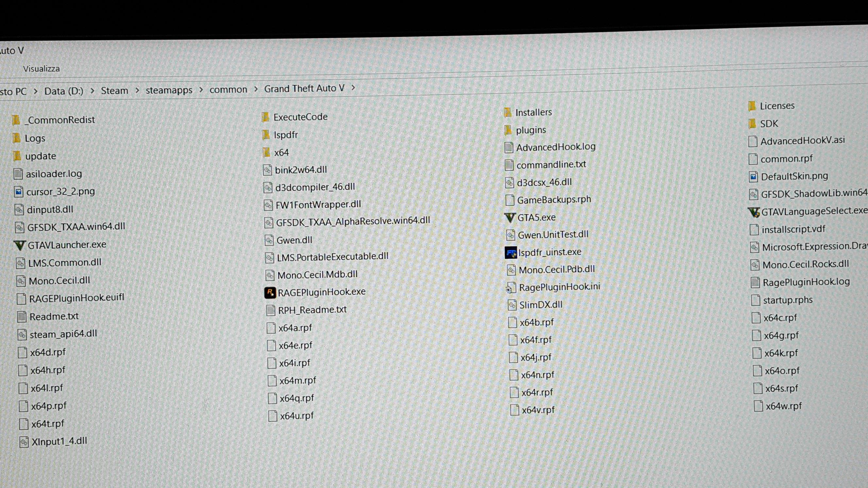The height and width of the screenshot is (488, 868).
Task: Expand chevron after Steam in address bar
Action: [137, 90]
